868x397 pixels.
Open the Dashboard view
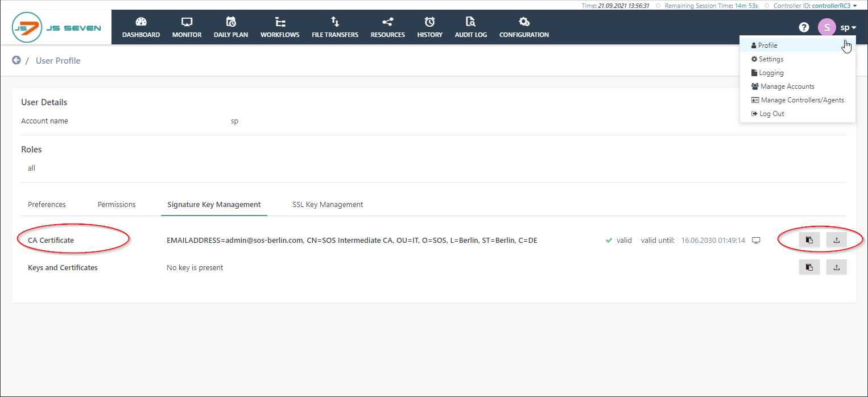pyautogui.click(x=141, y=28)
